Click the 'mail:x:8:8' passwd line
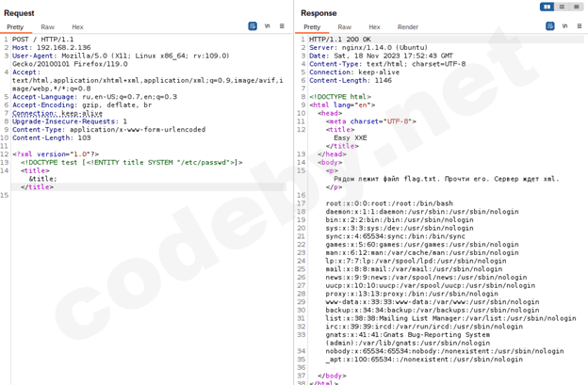 click(x=414, y=269)
